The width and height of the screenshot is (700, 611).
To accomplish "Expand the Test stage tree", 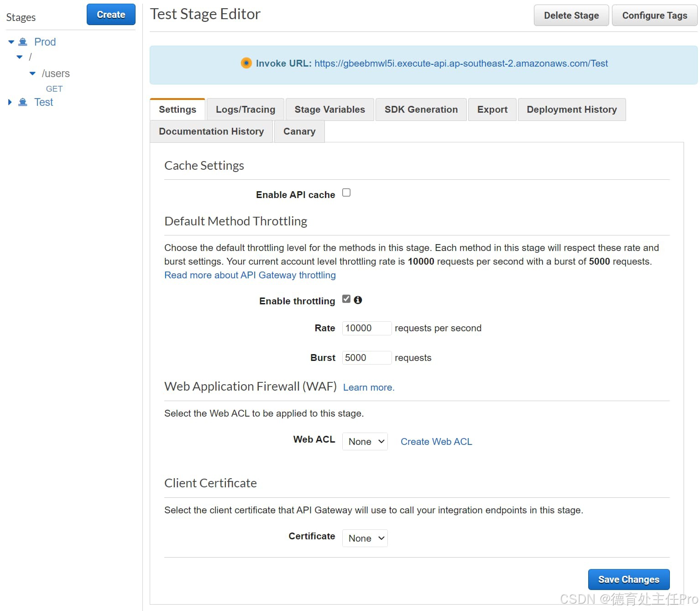I will click(10, 102).
